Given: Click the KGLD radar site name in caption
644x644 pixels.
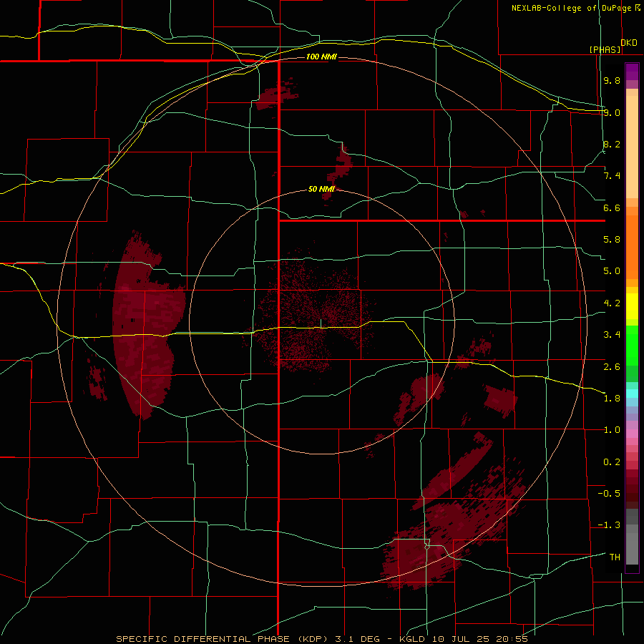Looking at the screenshot, I should click(x=413, y=639).
